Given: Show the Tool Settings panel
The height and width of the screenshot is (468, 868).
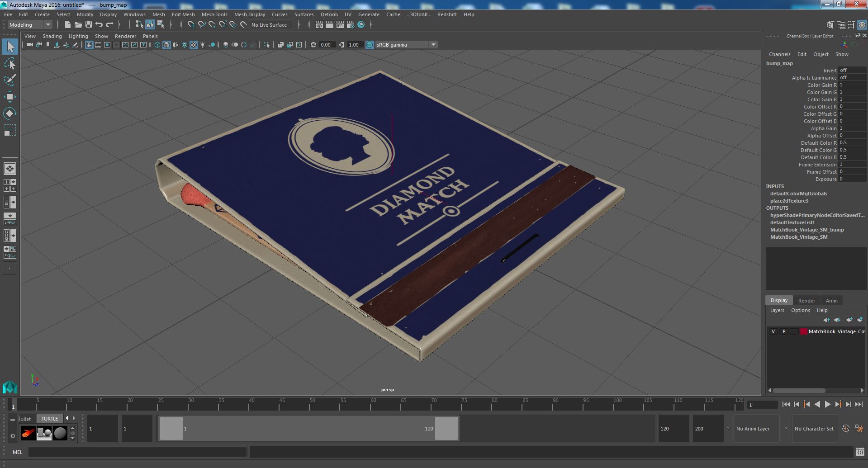Looking at the screenshot, I should click(852, 25).
